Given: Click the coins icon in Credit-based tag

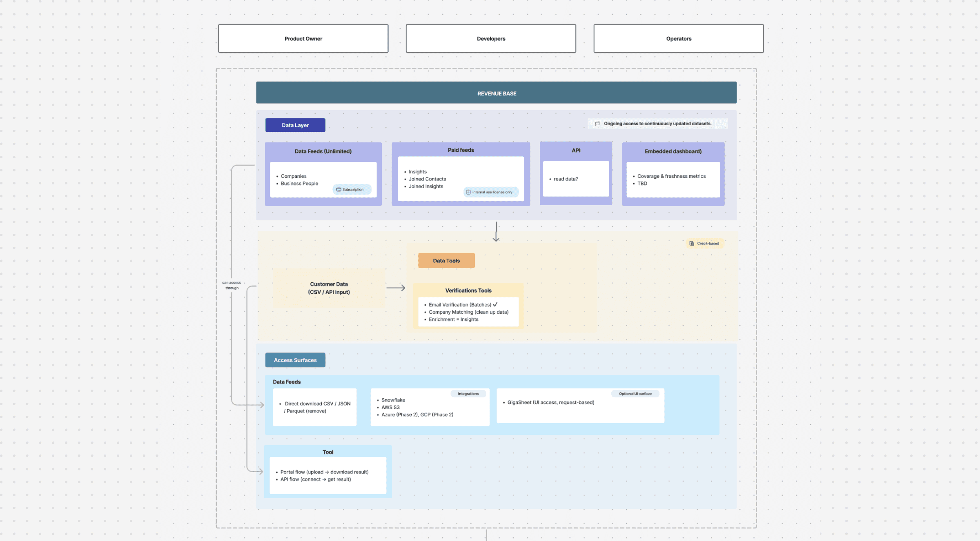Looking at the screenshot, I should coord(692,244).
